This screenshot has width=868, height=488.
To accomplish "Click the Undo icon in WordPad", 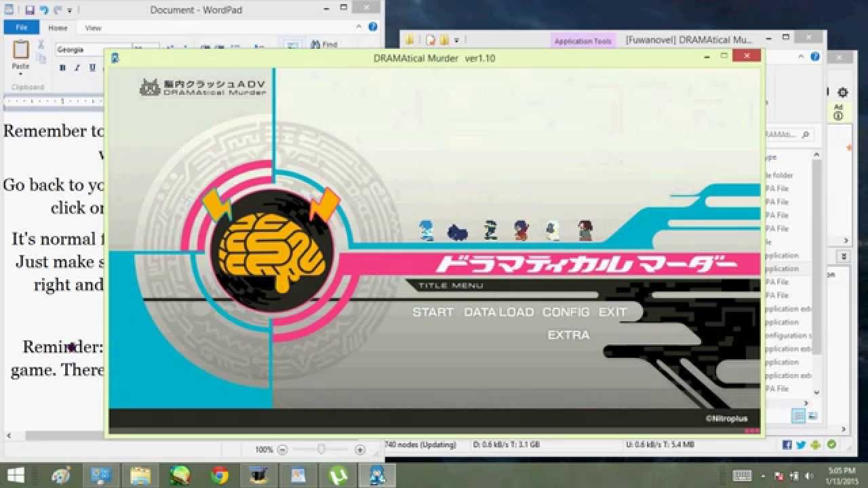I will coord(44,10).
